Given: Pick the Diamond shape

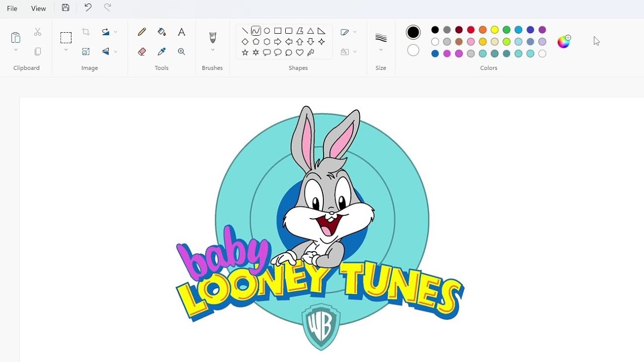Looking at the screenshot, I should pos(245,42).
